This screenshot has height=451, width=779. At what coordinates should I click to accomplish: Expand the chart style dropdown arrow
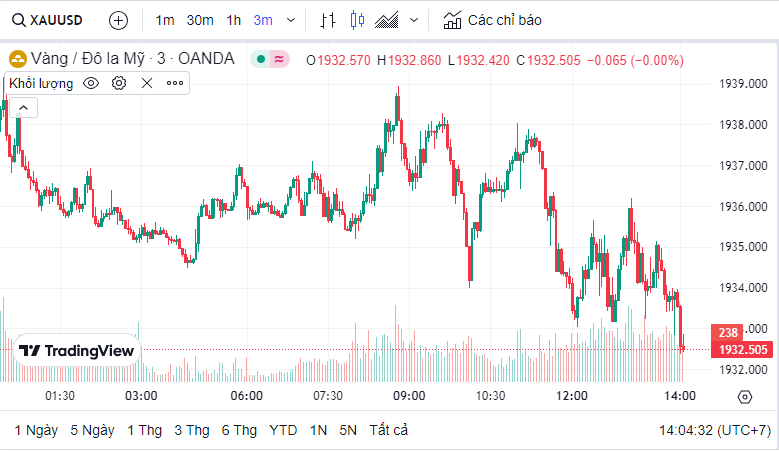click(x=414, y=20)
